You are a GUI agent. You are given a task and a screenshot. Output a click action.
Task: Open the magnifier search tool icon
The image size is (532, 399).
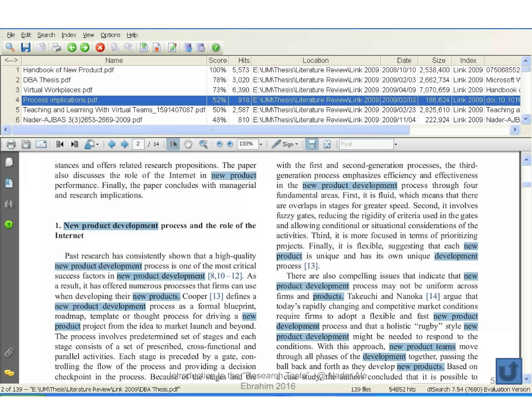click(x=10, y=48)
